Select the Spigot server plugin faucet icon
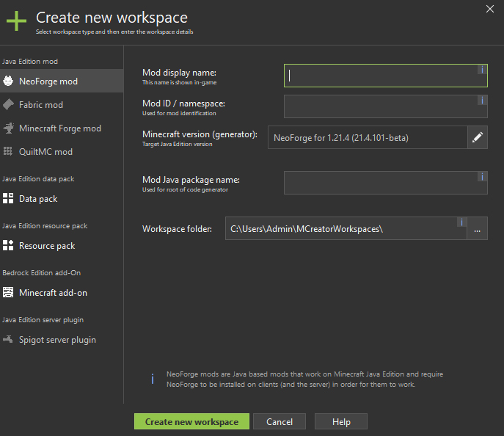Screen dimensions: 504x436 click(8, 339)
